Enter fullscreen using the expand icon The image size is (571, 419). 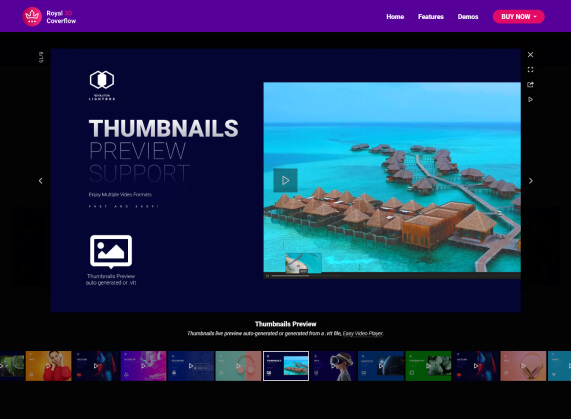click(x=530, y=70)
